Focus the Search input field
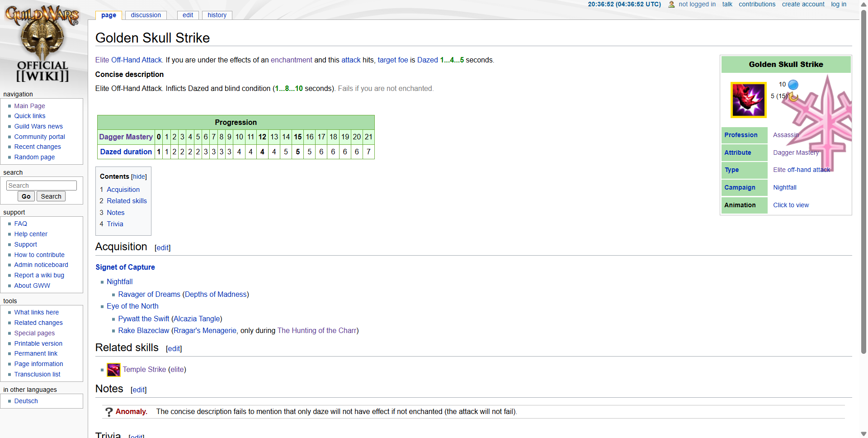868x438 pixels. pos(42,186)
